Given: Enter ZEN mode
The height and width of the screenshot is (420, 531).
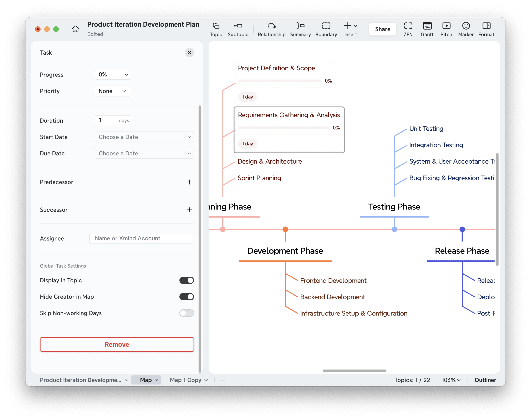Looking at the screenshot, I should (x=408, y=29).
